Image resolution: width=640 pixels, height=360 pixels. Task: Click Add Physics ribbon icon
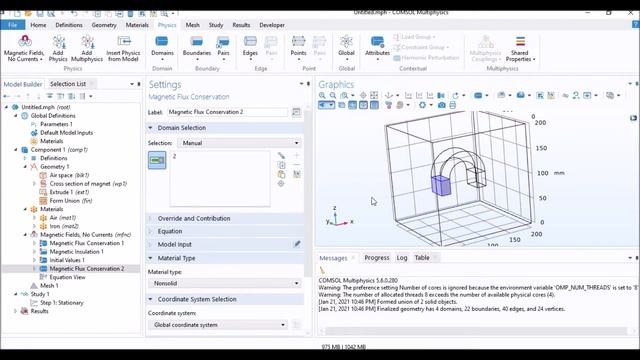(x=58, y=48)
